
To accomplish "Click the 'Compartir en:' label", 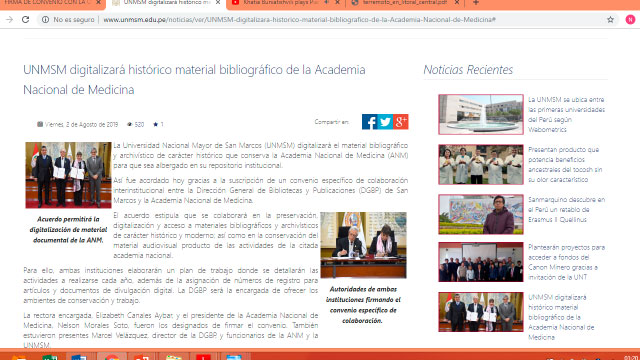I will [x=332, y=122].
